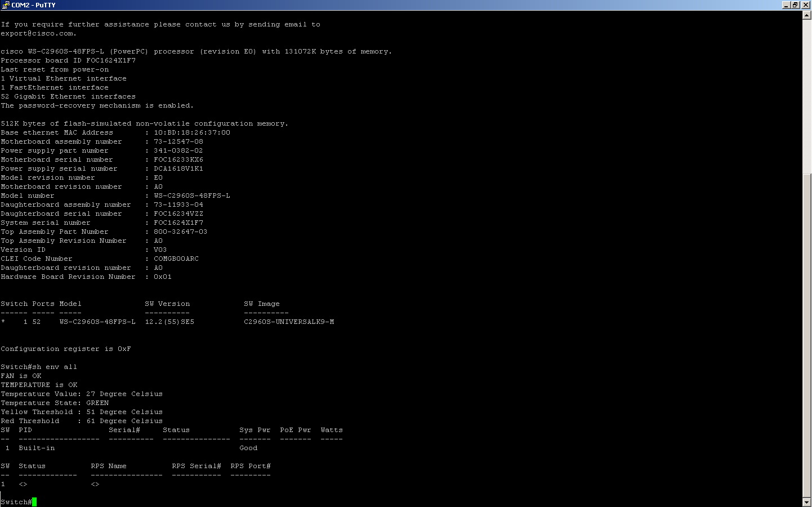The width and height of the screenshot is (812, 507).
Task: Click the vertical scrollbar thumb
Action: pos(807,335)
